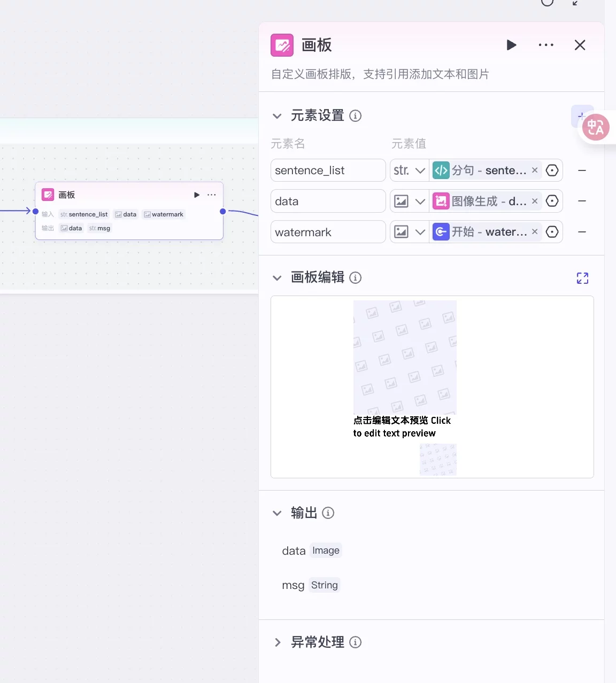
Task: Click the fullscreen expand icon beside 画板编辑
Action: tap(582, 278)
